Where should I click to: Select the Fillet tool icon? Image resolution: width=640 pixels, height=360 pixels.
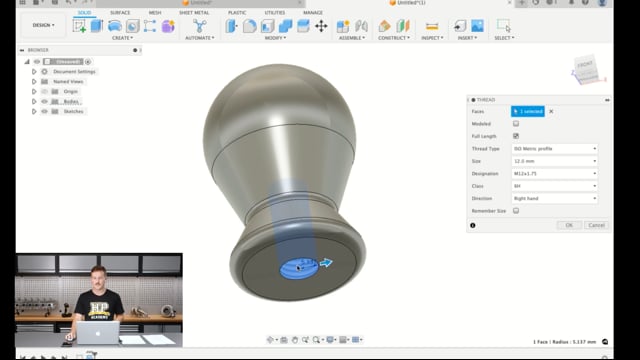[x=249, y=26]
